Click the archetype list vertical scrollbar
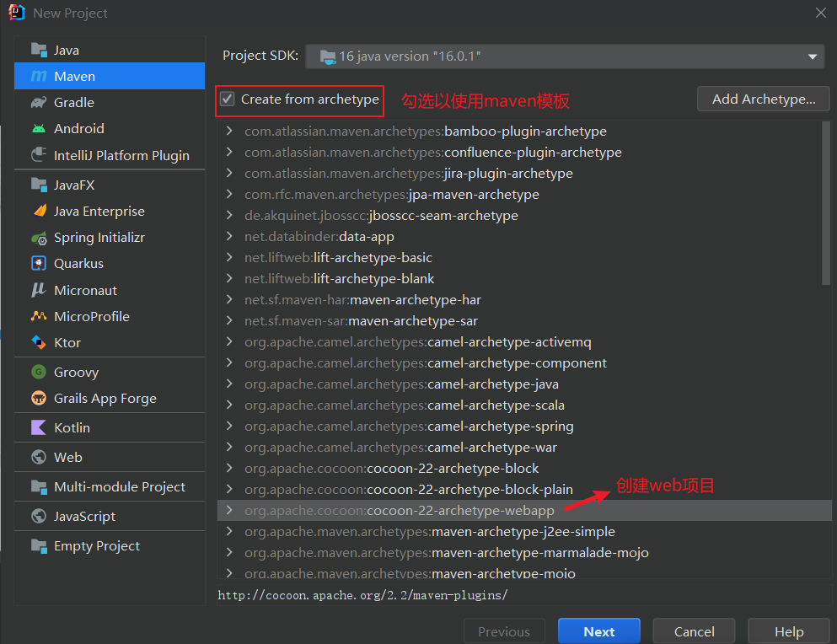The height and width of the screenshot is (644, 837). point(826,203)
